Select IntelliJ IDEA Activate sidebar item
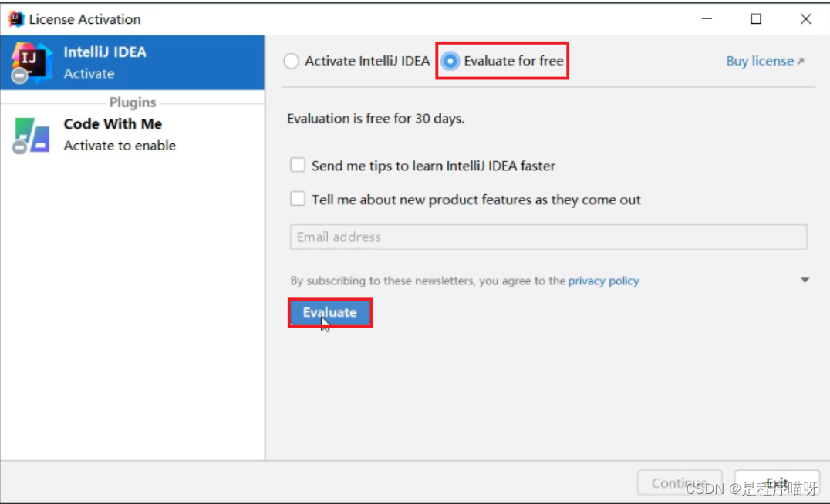 click(133, 62)
